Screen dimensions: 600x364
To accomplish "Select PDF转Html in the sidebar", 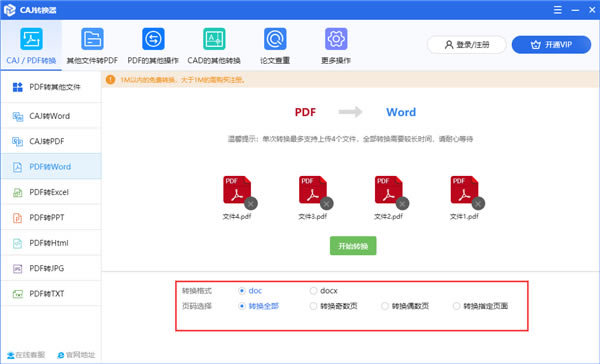I will point(51,243).
